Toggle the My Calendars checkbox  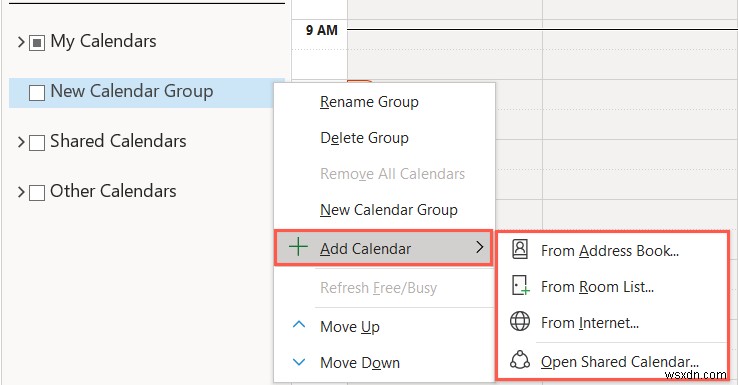(37, 43)
